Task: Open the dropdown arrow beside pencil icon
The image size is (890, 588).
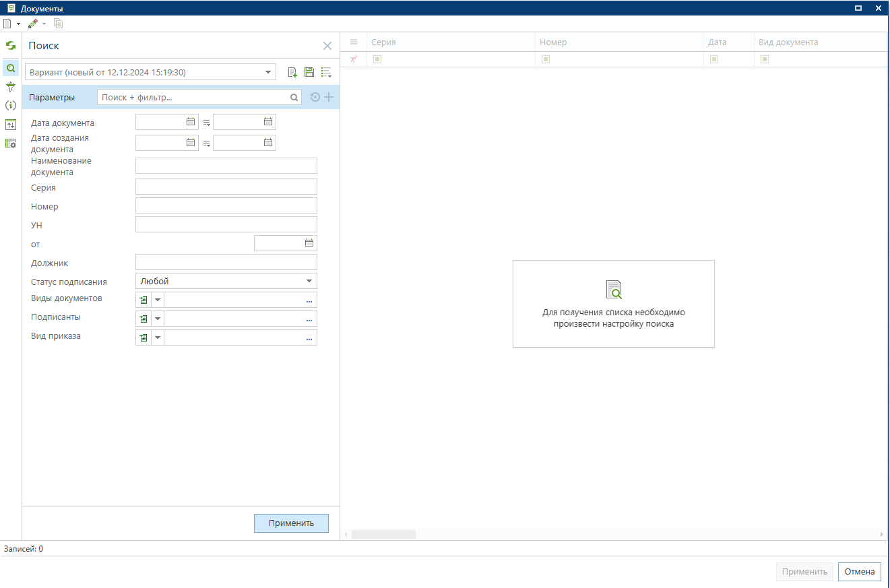Action: click(44, 24)
